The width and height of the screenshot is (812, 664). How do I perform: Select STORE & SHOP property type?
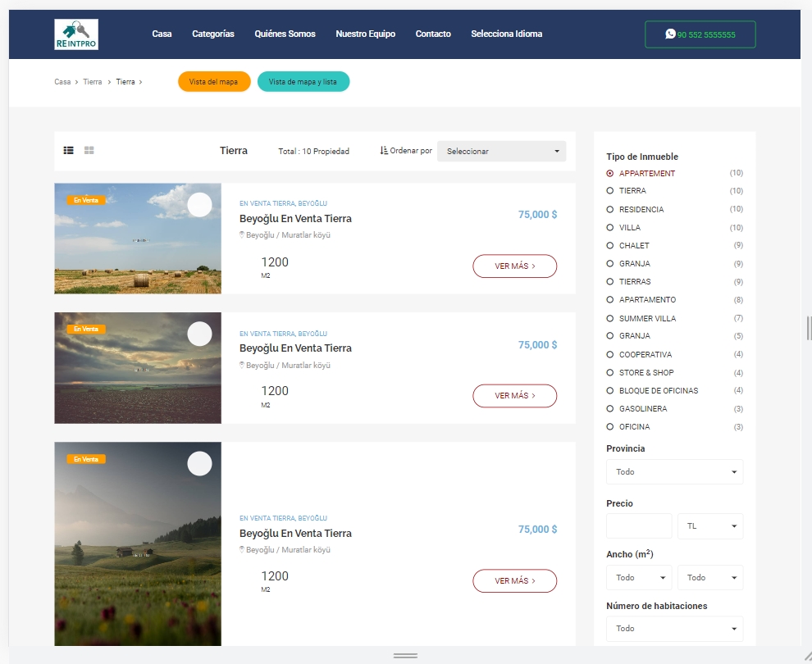point(640,373)
